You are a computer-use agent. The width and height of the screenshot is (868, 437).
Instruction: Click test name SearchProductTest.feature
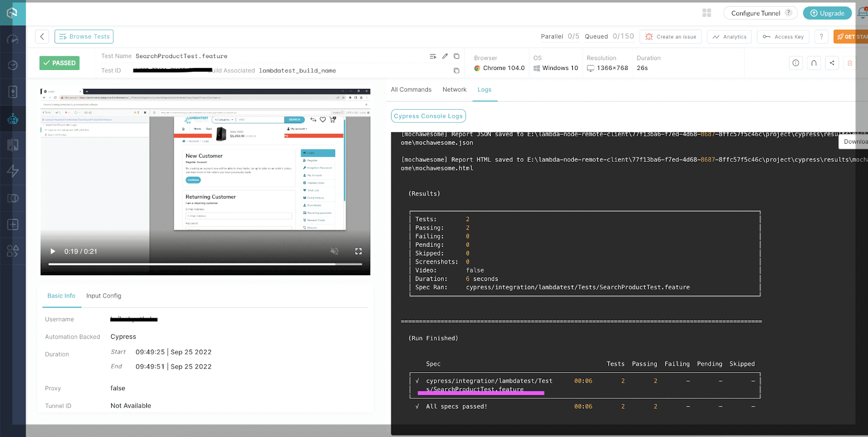tap(181, 56)
